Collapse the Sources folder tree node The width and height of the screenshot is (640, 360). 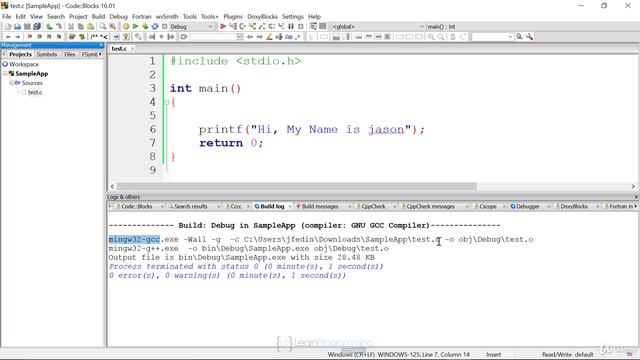(11, 83)
